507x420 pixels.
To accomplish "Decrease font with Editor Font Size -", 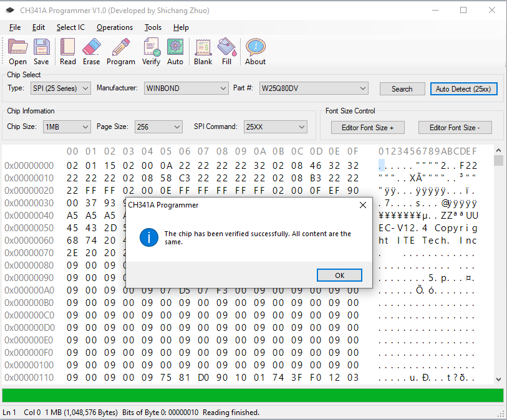I will 455,128.
